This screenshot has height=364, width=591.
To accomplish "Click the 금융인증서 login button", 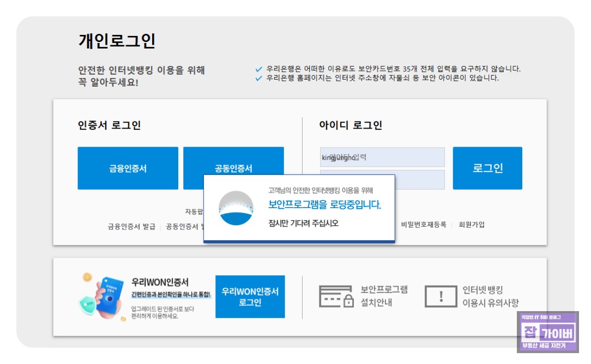I will click(128, 168).
